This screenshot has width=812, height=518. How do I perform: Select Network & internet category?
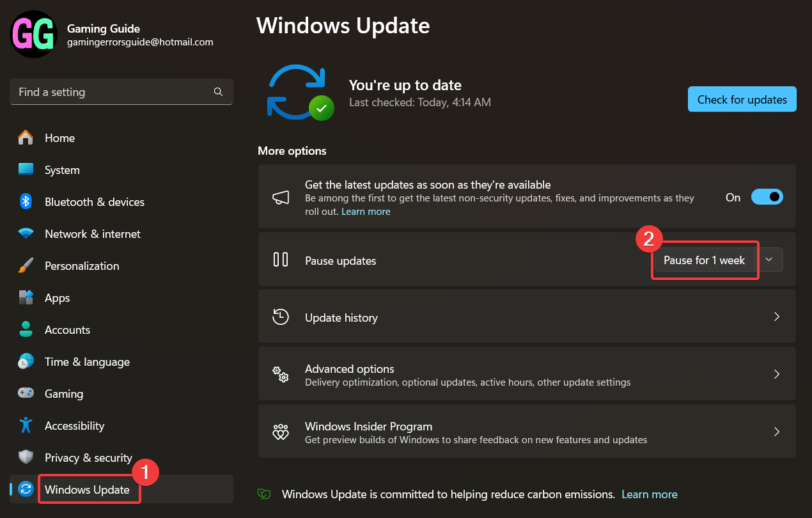[121, 234]
